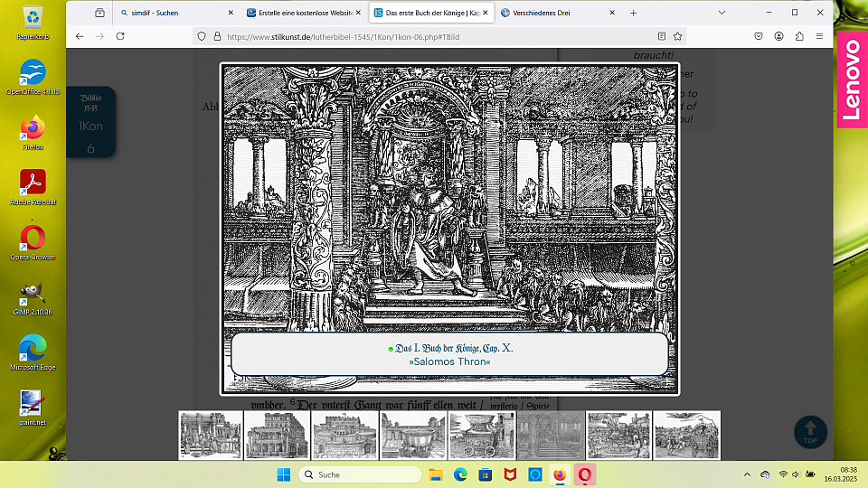The width and height of the screenshot is (868, 488).
Task: Select fourth thumbnail showing large basin
Action: (x=413, y=436)
